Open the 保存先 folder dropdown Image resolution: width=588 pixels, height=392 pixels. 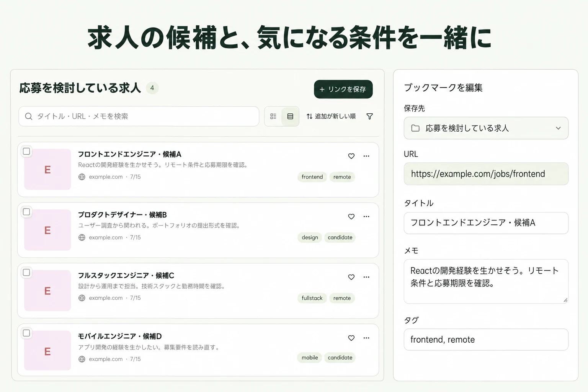[x=486, y=128]
